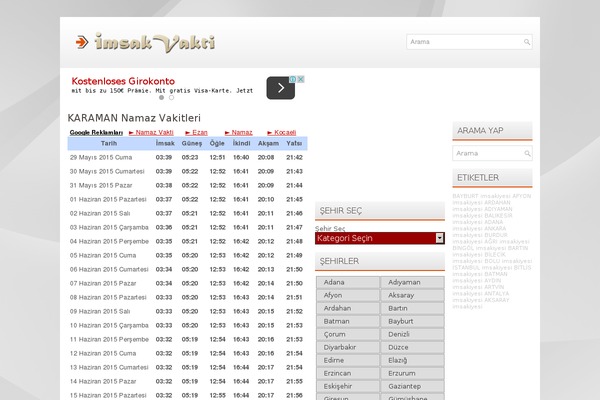This screenshot has height=400, width=600.
Task: Select the Elazığ city button
Action: (412, 361)
